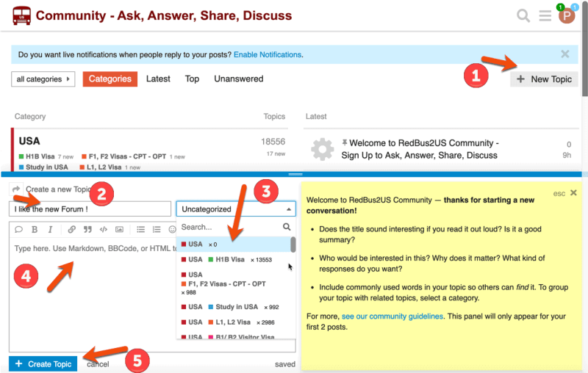This screenshot has width=588, height=373.
Task: Open the all categories dropdown
Action: coord(43,79)
